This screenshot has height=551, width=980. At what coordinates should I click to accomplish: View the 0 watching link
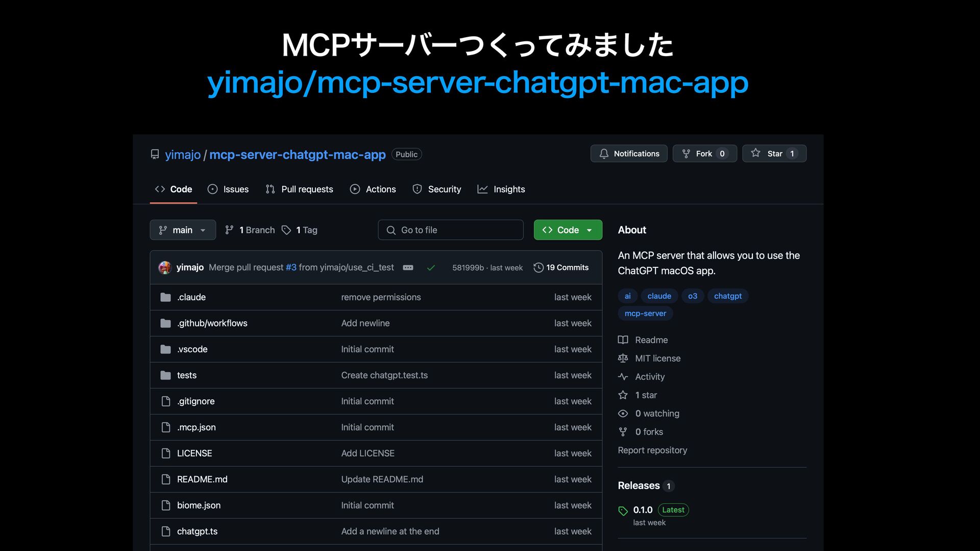point(657,413)
